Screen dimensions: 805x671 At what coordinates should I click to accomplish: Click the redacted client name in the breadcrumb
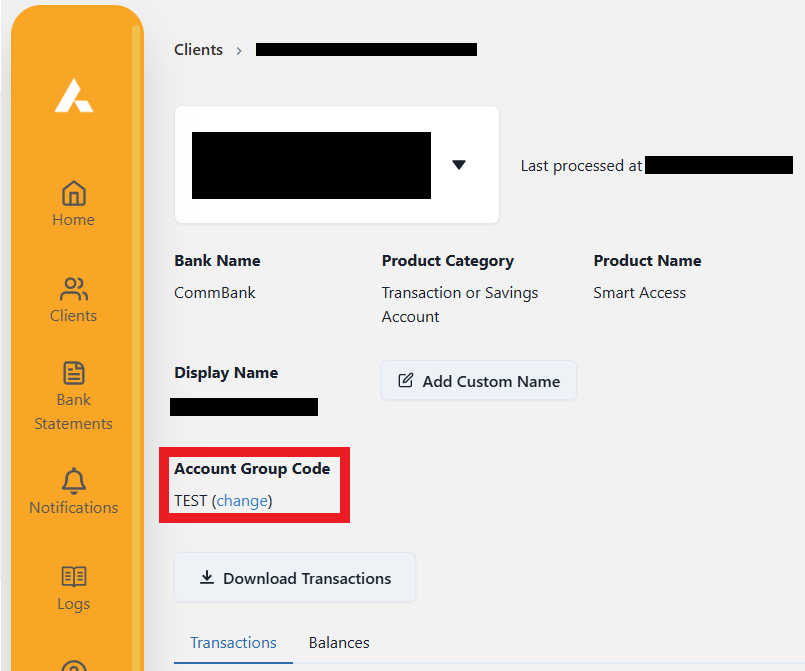click(x=366, y=49)
